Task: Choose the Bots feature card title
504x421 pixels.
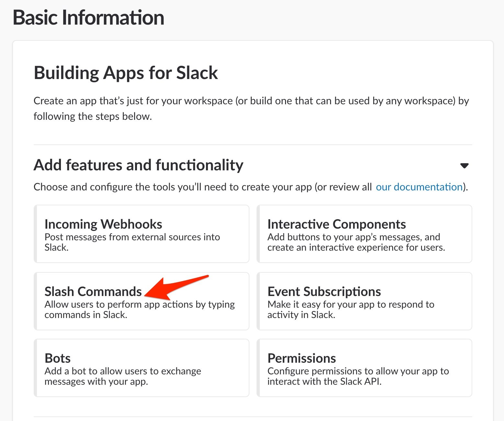Action: click(x=57, y=358)
